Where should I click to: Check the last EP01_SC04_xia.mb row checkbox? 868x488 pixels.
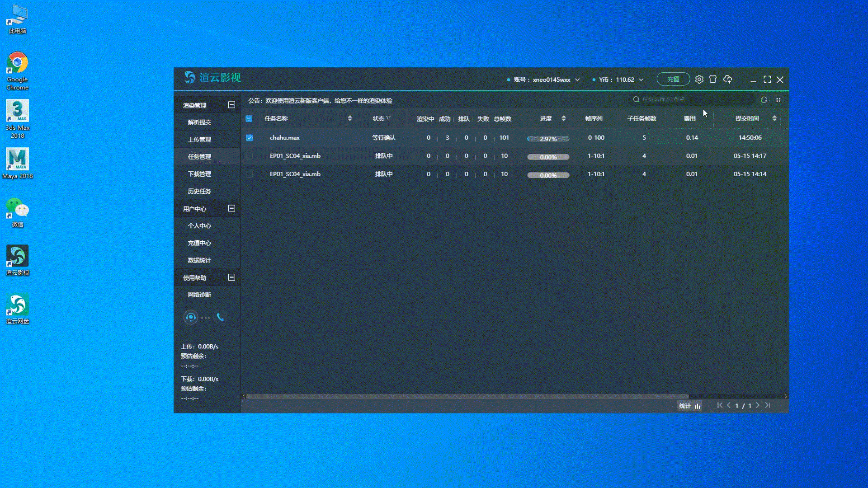click(250, 174)
